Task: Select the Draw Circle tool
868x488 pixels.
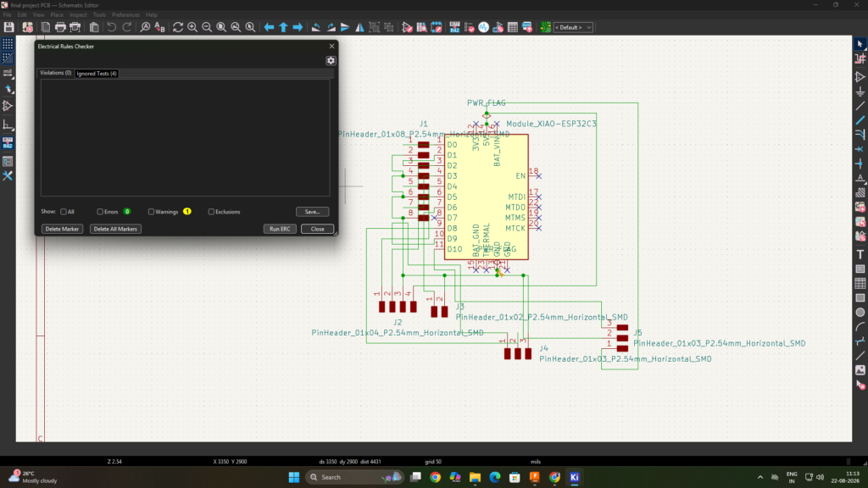Action: [x=860, y=313]
